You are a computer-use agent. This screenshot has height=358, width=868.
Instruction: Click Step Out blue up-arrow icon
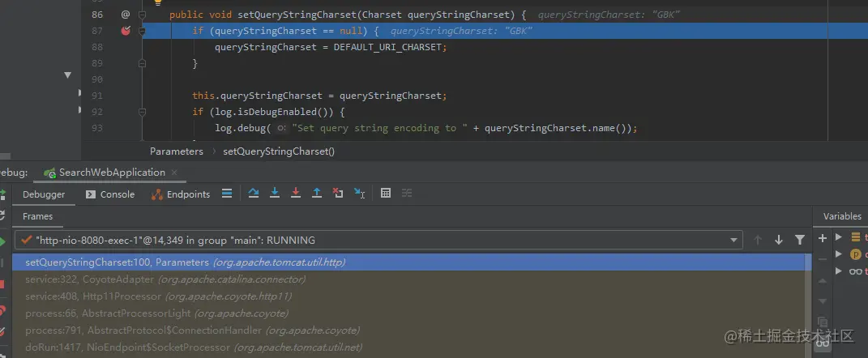tap(317, 193)
